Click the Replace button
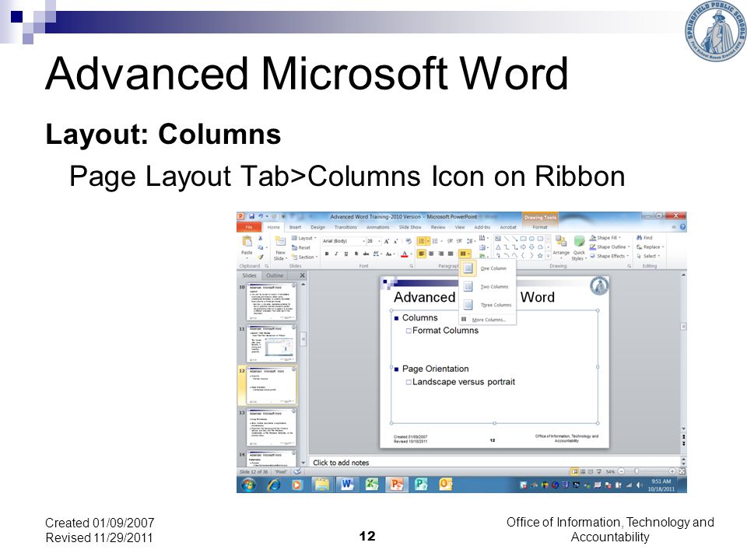This screenshot has height=560, width=747. (651, 247)
